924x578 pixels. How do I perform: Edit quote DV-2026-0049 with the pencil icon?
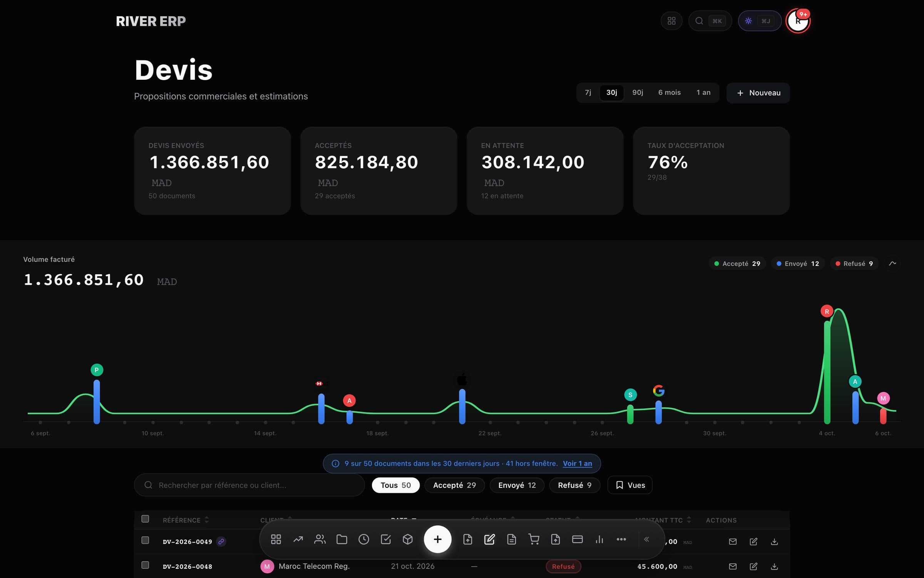[x=753, y=541]
